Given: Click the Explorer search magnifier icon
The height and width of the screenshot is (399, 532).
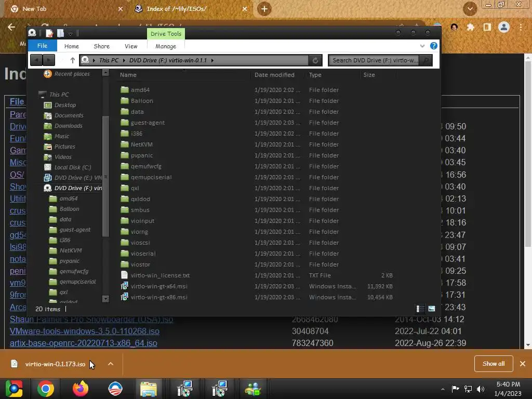Looking at the screenshot, I should click(x=425, y=60).
